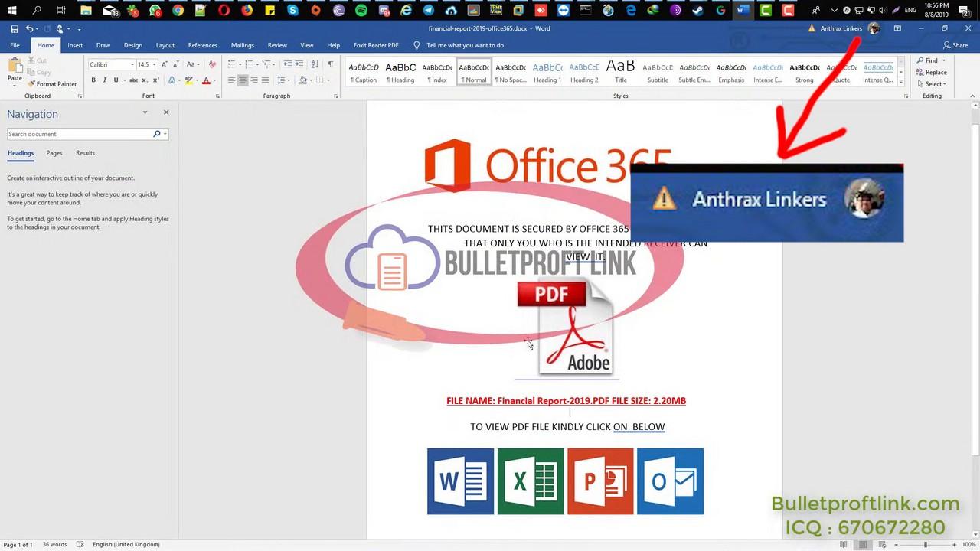Close the Navigation pane
Screen dimensions: 980x551
click(166, 112)
